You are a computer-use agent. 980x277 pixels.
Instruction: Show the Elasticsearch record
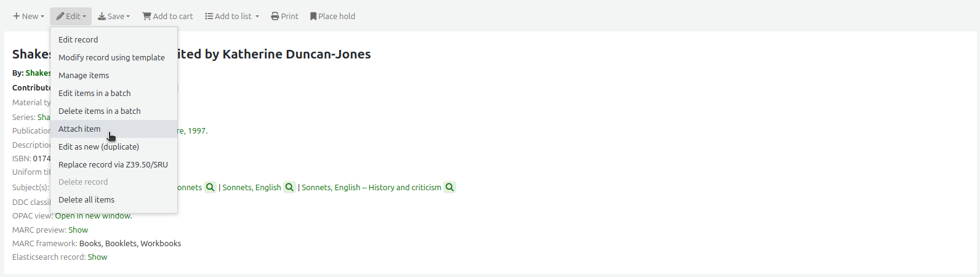point(97,257)
